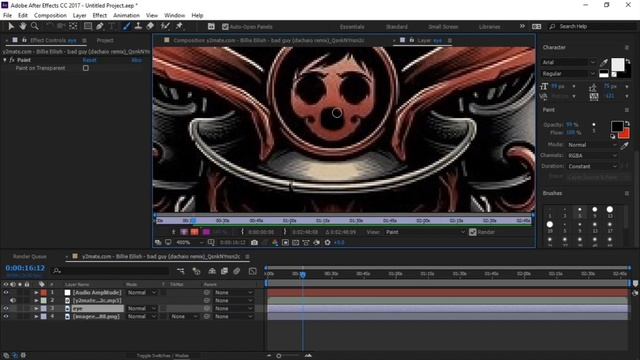Click the Reset Exposure icon in viewer
The image size is (640, 360).
327,242
